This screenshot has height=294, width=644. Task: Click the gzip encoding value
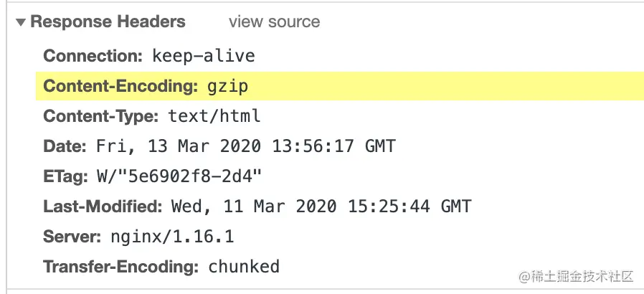click(x=227, y=87)
